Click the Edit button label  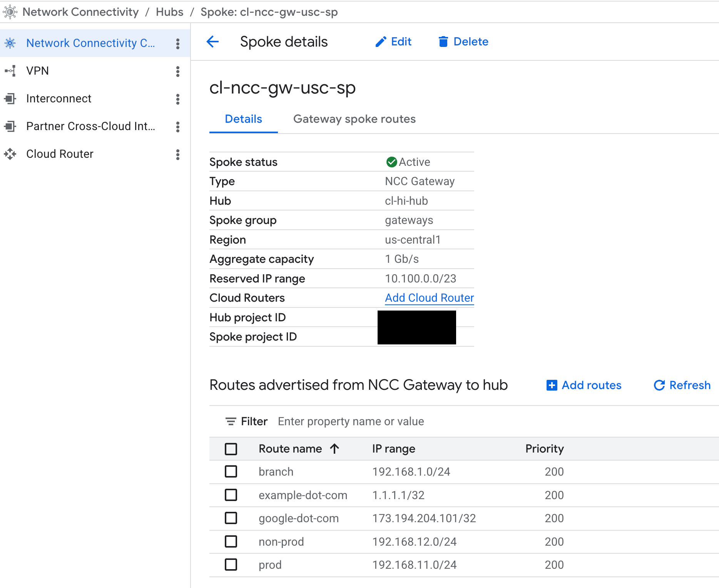click(x=401, y=42)
